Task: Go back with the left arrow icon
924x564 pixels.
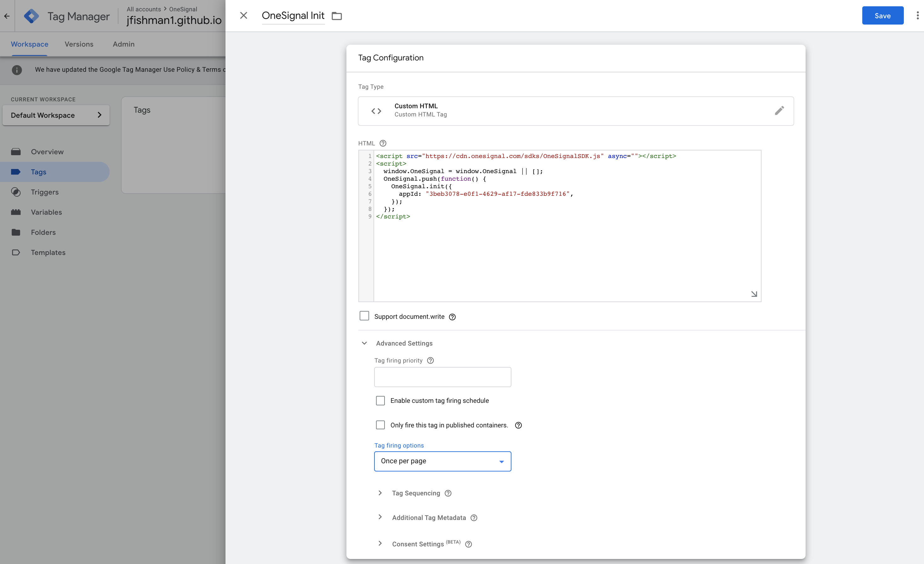Action: tap(7, 16)
